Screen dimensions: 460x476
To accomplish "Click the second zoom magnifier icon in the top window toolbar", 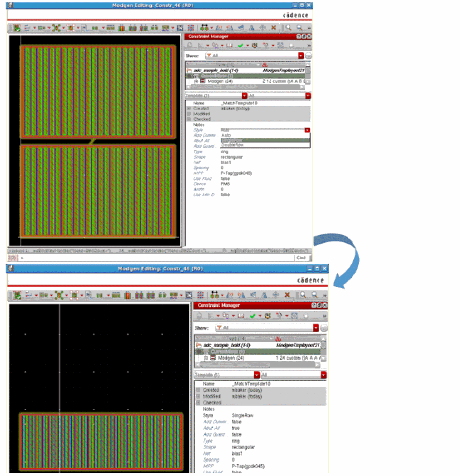I will point(299,28).
